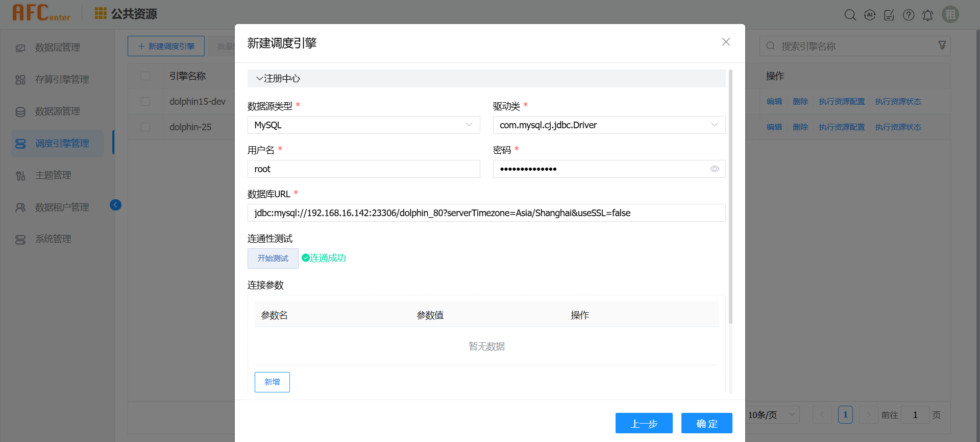Image resolution: width=980 pixels, height=442 pixels.
Task: Click the 开始测试 button
Action: point(273,259)
